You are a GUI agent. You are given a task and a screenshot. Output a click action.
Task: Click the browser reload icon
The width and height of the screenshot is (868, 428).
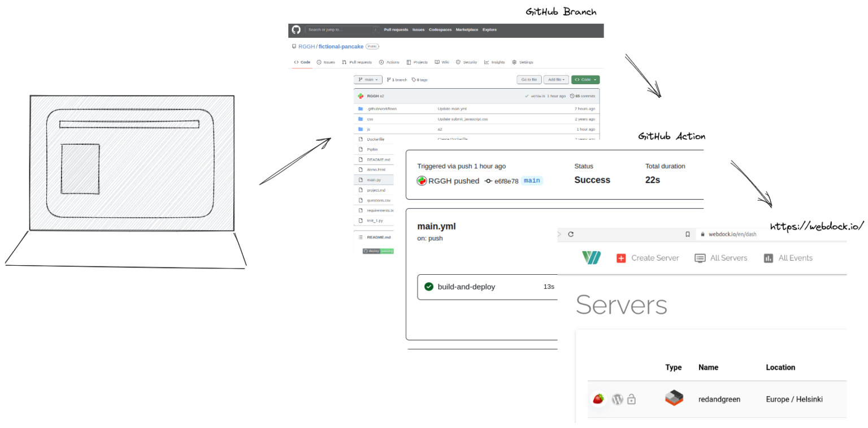pyautogui.click(x=571, y=234)
